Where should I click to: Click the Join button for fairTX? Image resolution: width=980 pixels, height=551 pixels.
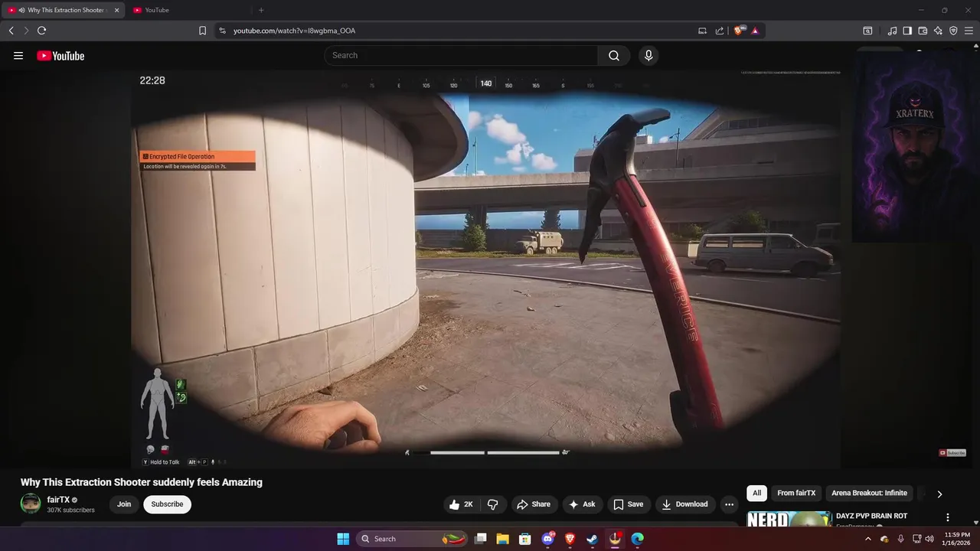[124, 504]
